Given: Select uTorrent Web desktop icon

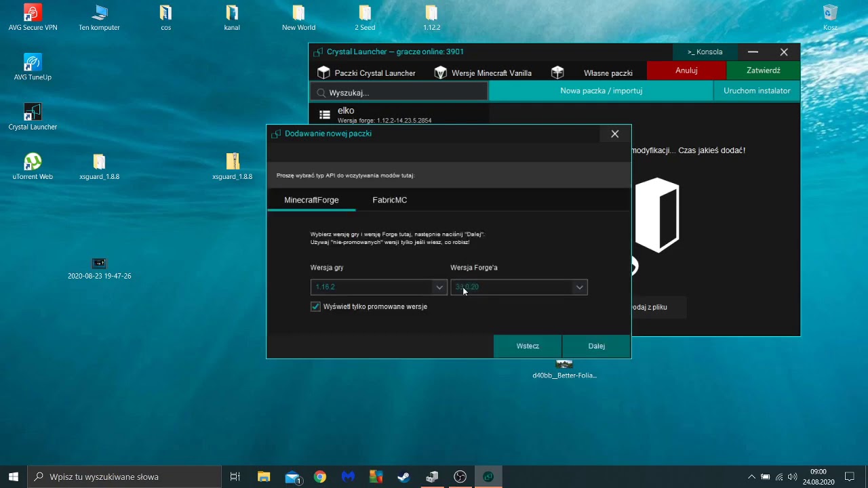Looking at the screenshot, I should coord(33,166).
